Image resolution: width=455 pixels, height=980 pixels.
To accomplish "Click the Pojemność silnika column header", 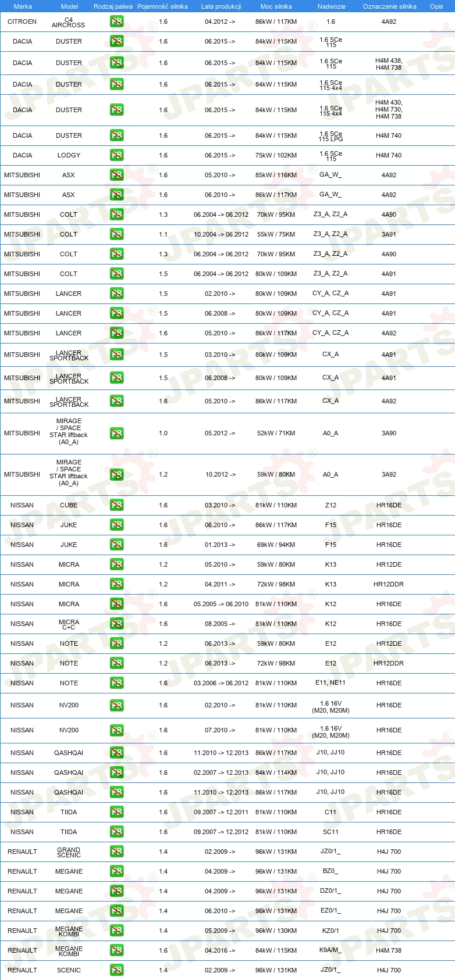I will [x=162, y=6].
